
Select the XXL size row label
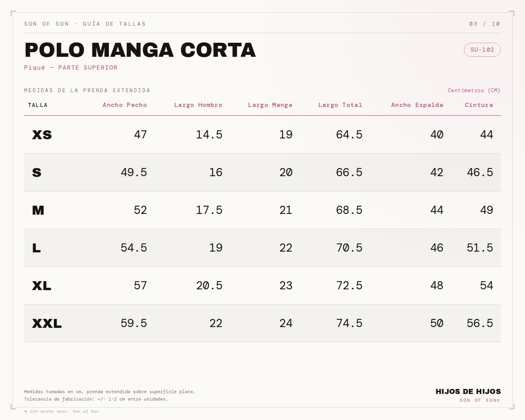[47, 324]
